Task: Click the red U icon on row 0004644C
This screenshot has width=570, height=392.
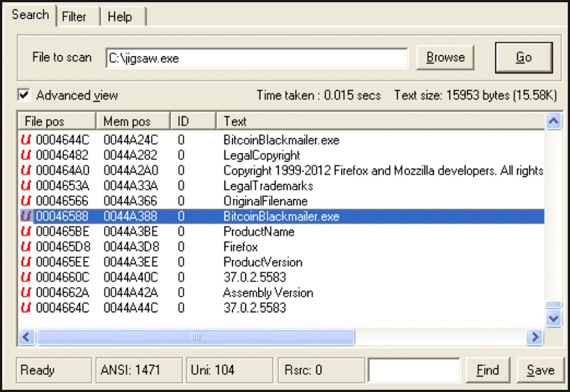Action: coord(27,140)
